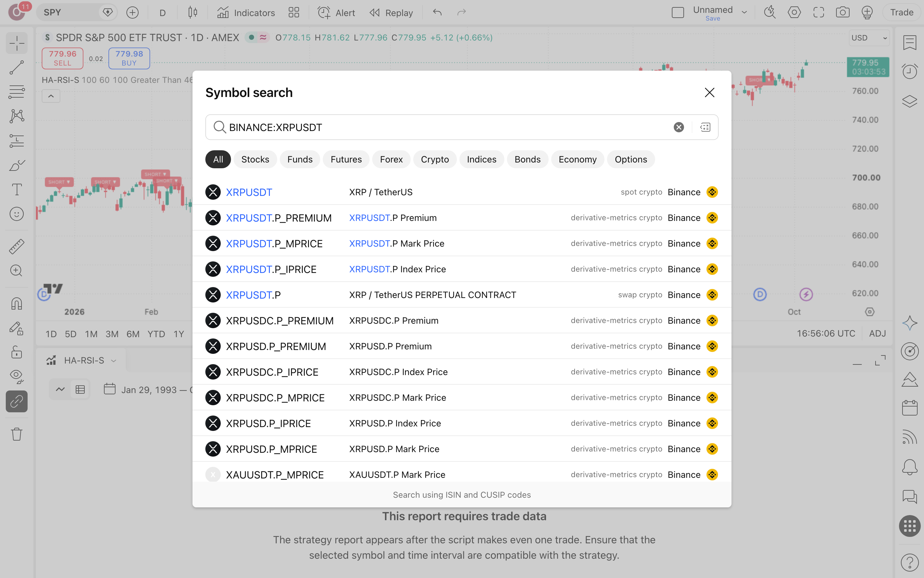
Task: Activate the Zoom in tool
Action: (16, 271)
